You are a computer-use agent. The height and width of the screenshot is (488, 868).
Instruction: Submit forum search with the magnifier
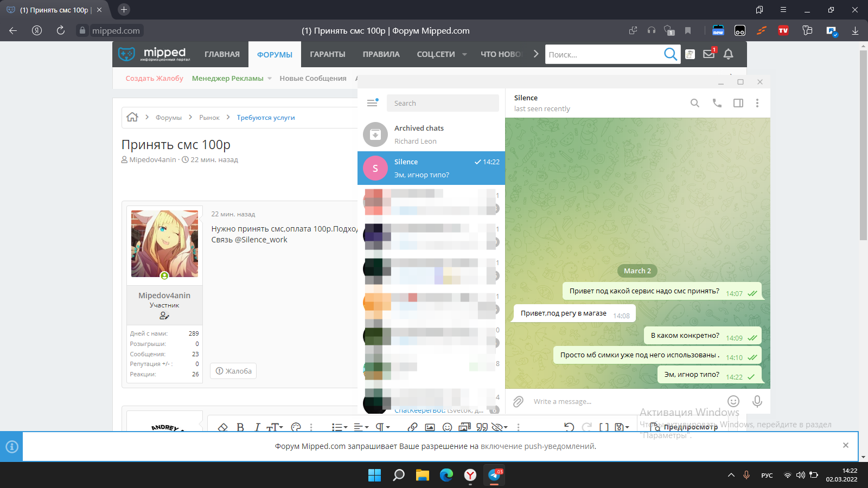671,54
